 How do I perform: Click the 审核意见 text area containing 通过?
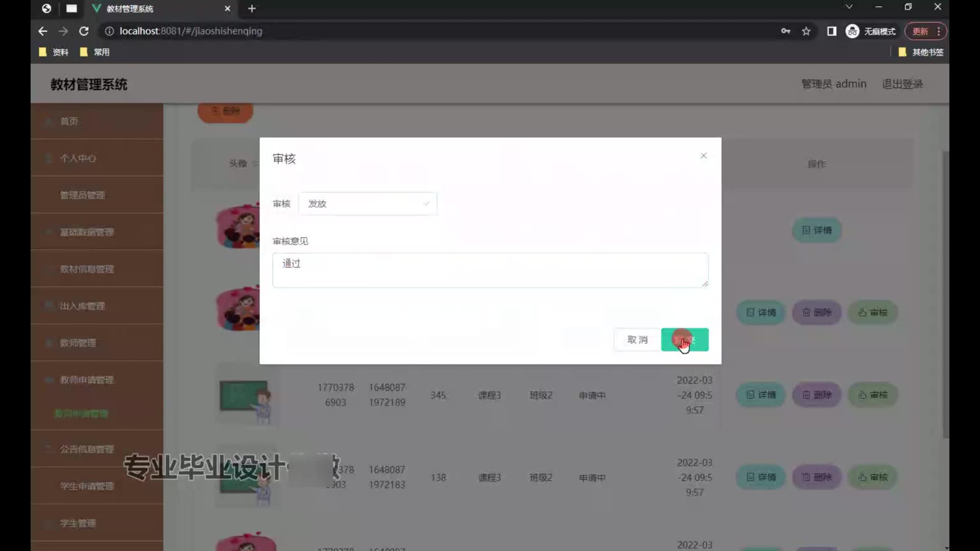(490, 270)
